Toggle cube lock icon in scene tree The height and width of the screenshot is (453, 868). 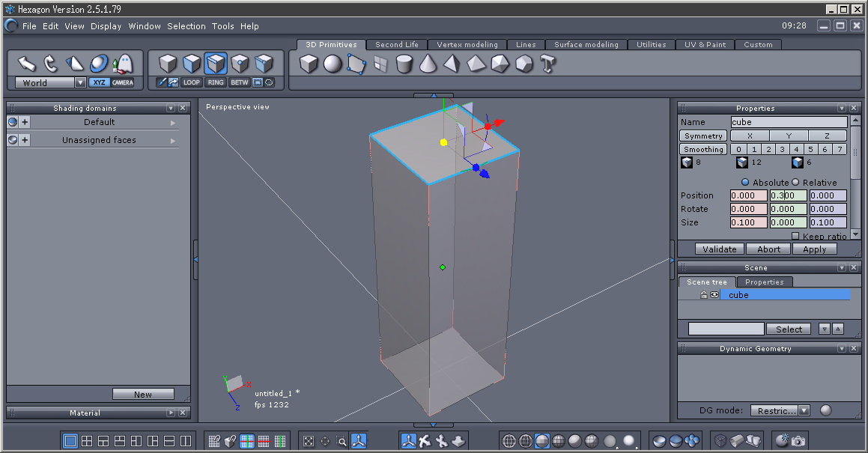click(703, 294)
